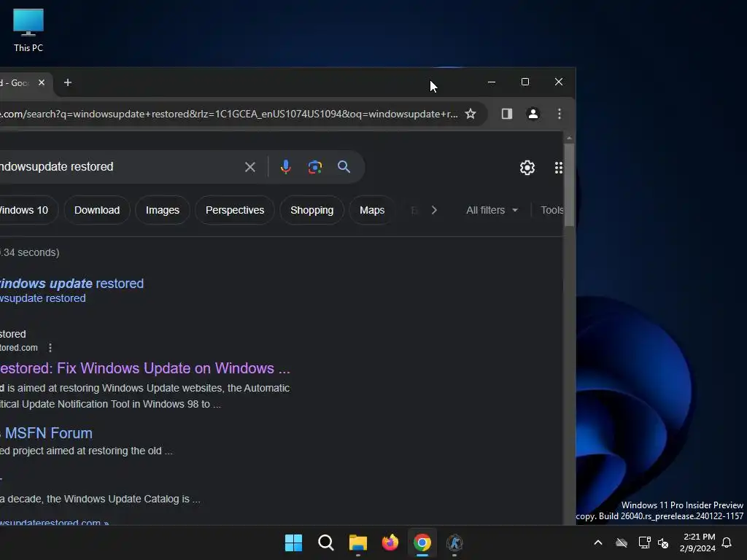Open the 'Fix Windows Update on Windows' result
Screen dimensions: 747x560
pyautogui.click(x=145, y=368)
